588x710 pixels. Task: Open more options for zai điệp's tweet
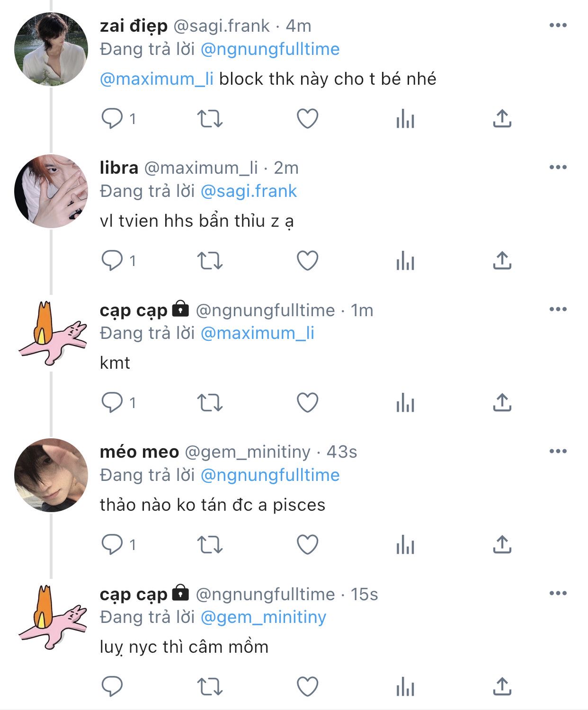558,26
